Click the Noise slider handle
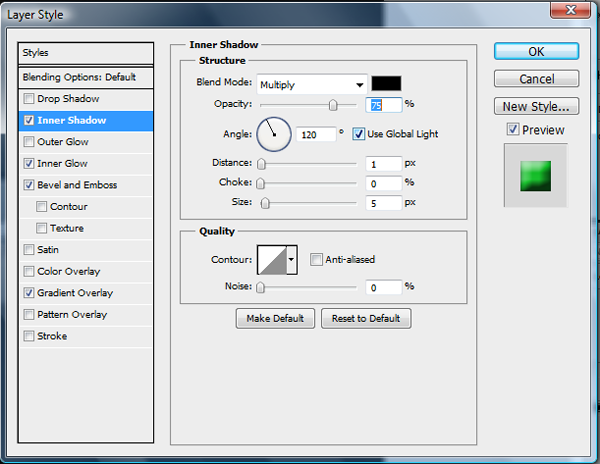Viewport: 600px width, 464px height. [x=260, y=287]
